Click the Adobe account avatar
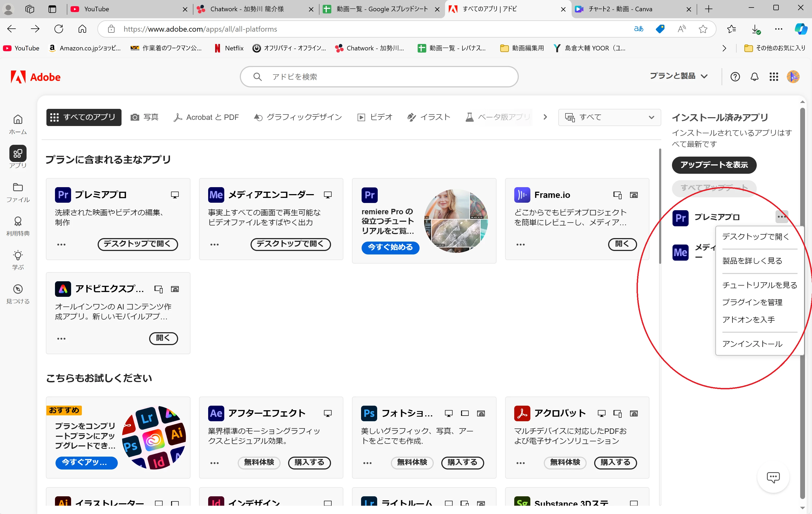The width and height of the screenshot is (812, 514). (x=793, y=77)
